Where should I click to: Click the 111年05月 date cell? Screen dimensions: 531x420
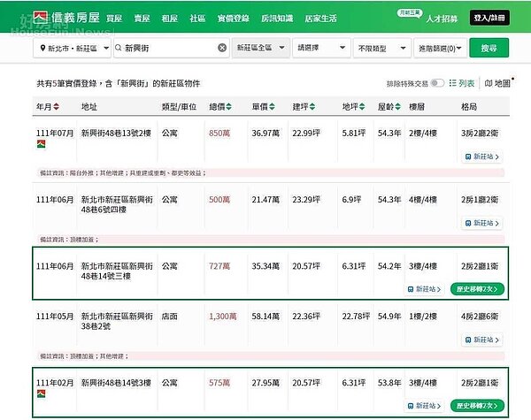point(55,316)
